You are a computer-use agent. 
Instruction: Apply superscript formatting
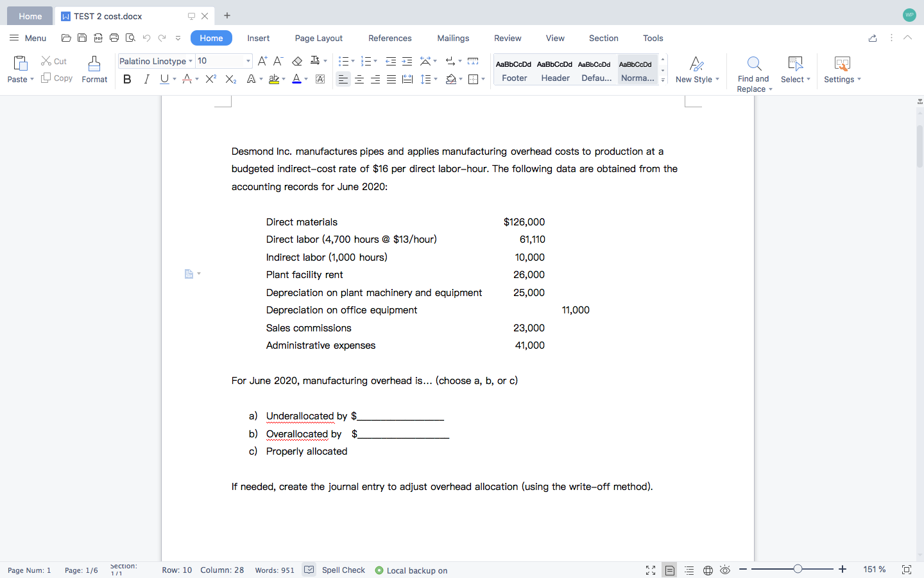click(211, 79)
